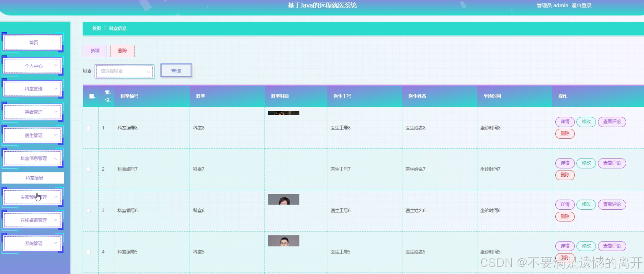644x274 pixels.
Task: Click the 查询 search button
Action: pyautogui.click(x=176, y=71)
